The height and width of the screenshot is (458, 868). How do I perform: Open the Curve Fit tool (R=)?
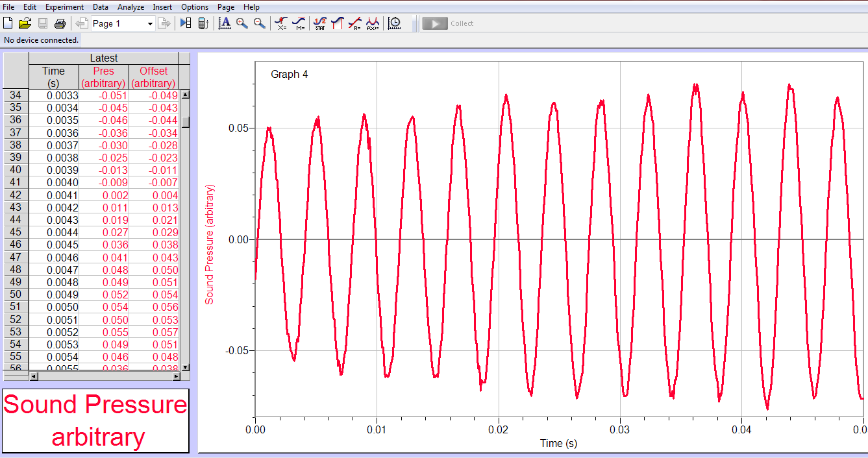click(356, 23)
